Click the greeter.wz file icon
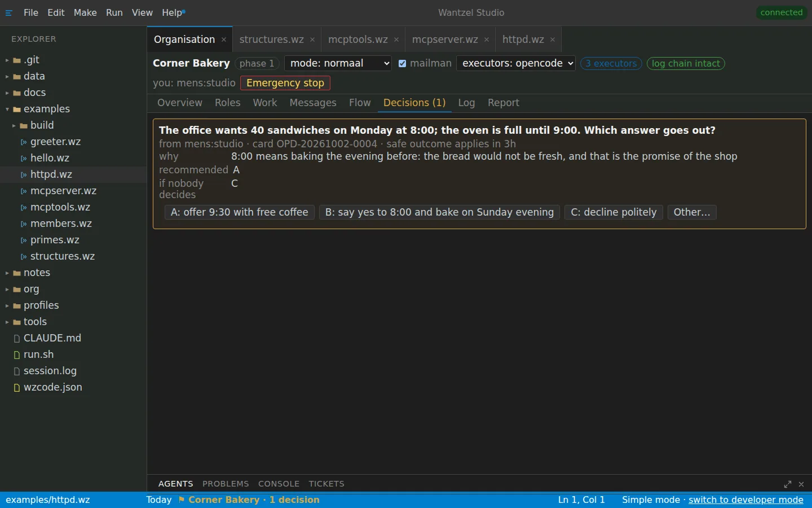 24,142
